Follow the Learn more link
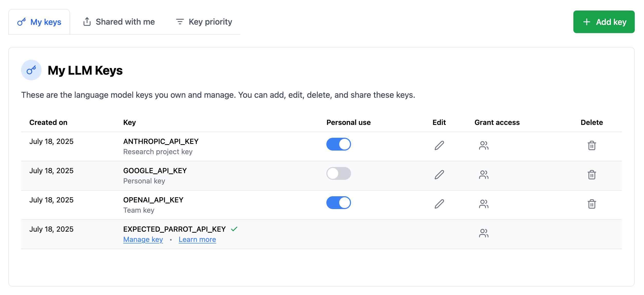Viewport: 644px width, 295px height. click(x=197, y=239)
